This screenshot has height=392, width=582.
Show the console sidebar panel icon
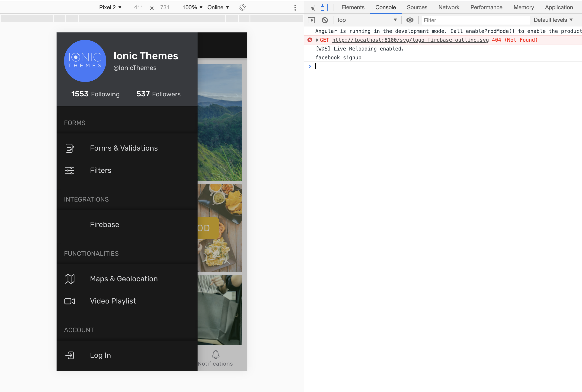(311, 20)
